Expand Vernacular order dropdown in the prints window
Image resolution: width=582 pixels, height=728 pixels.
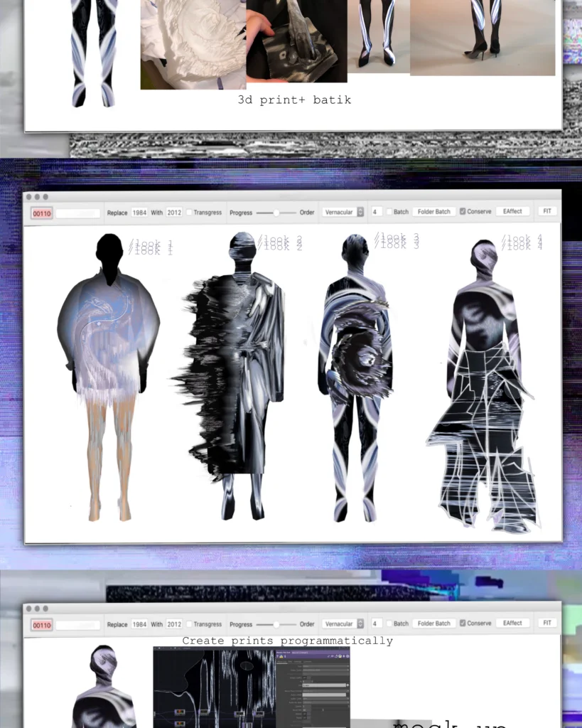343,623
